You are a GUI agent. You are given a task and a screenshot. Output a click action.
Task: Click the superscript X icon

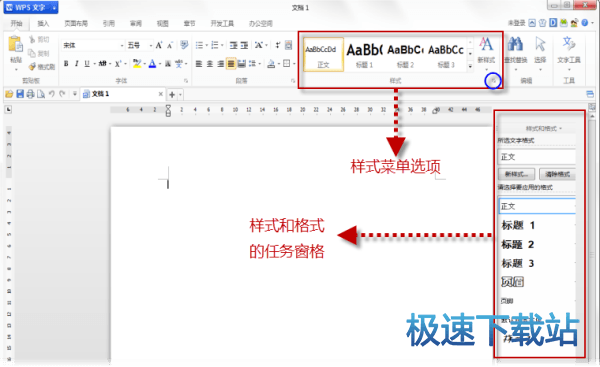point(118,64)
